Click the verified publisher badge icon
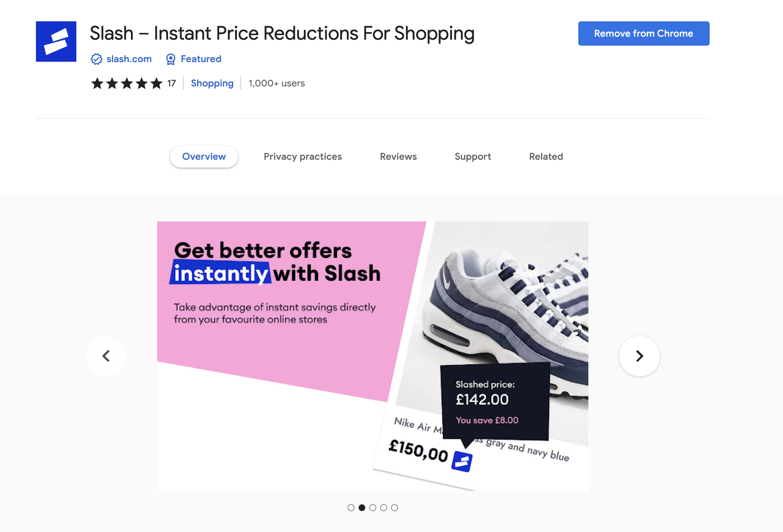 [x=97, y=59]
